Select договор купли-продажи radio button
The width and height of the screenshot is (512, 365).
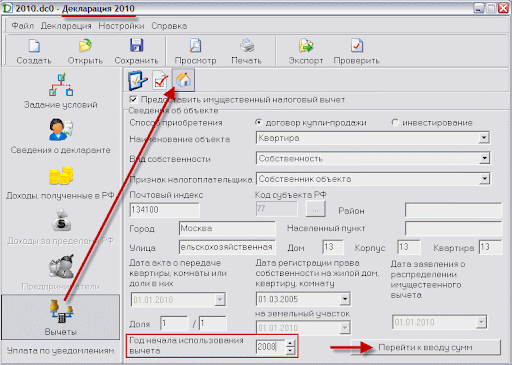[x=258, y=122]
